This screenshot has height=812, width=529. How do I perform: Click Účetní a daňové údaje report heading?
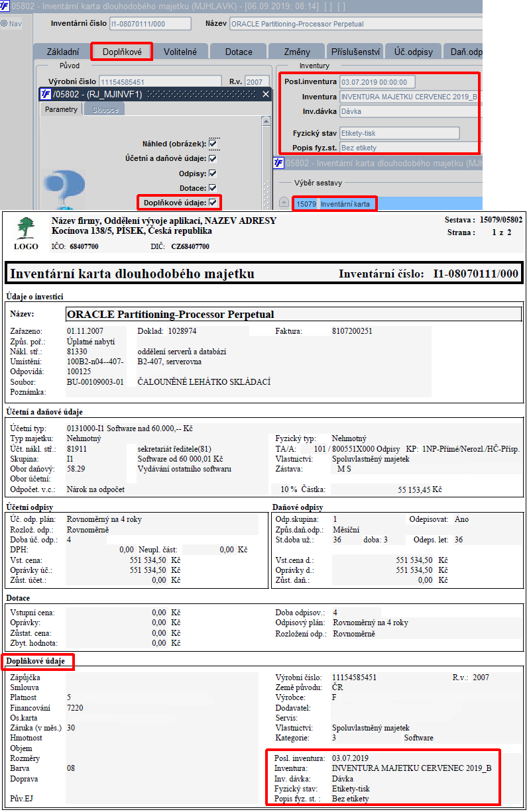coord(44,412)
